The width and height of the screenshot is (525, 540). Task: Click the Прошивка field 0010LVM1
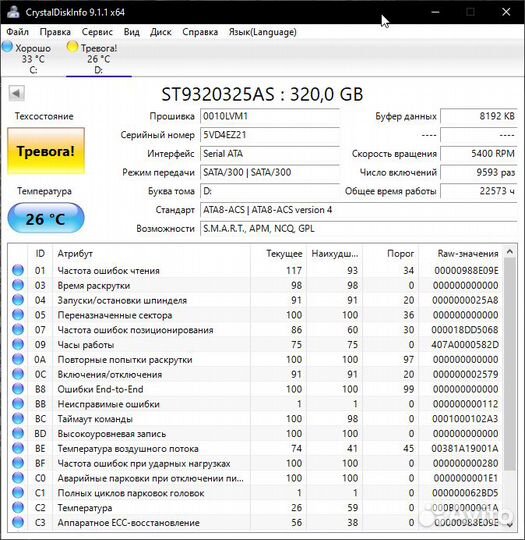pyautogui.click(x=270, y=116)
